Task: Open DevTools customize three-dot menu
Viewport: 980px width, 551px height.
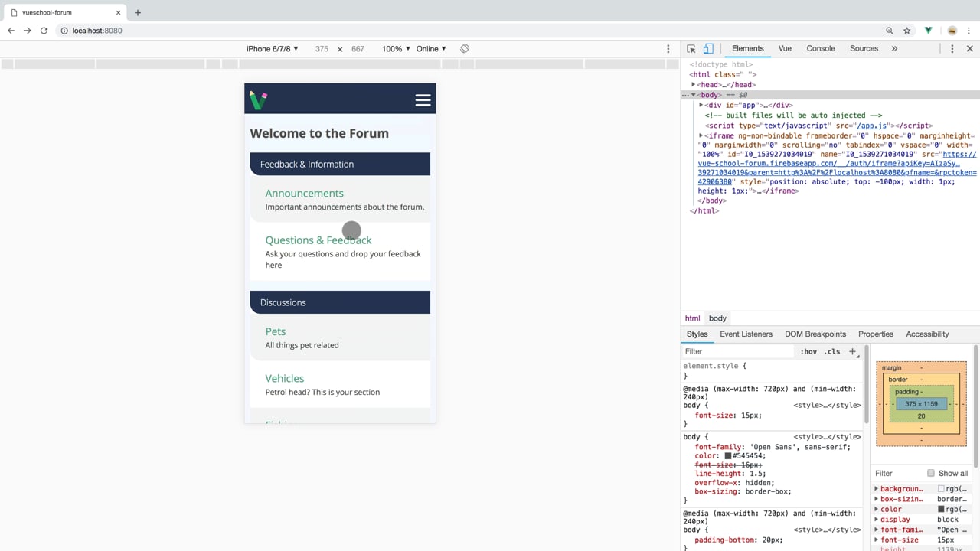Action: [952, 48]
